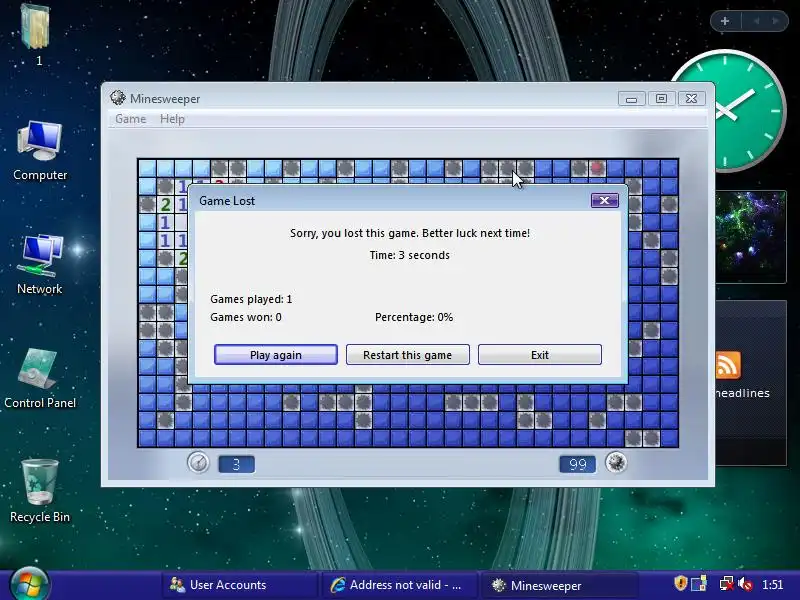Screen dimensions: 800x600
Task: Click the Windows Update tray icon
Action: pos(699,584)
